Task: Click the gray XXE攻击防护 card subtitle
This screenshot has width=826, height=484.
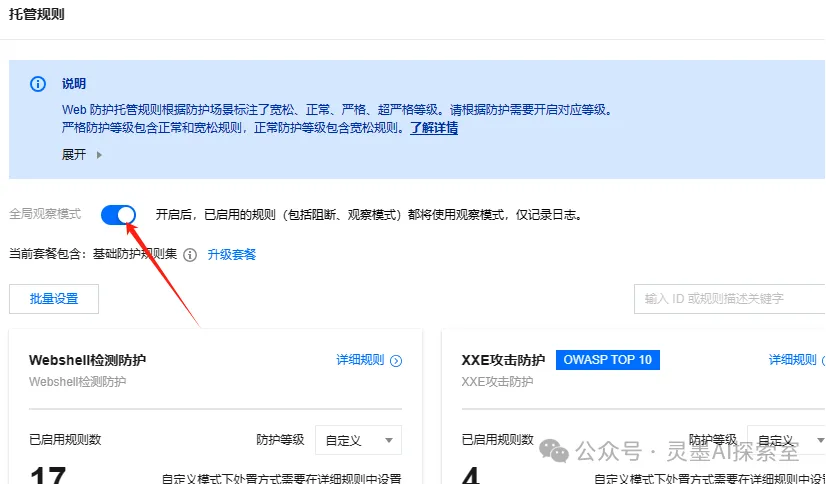Action: [x=497, y=382]
